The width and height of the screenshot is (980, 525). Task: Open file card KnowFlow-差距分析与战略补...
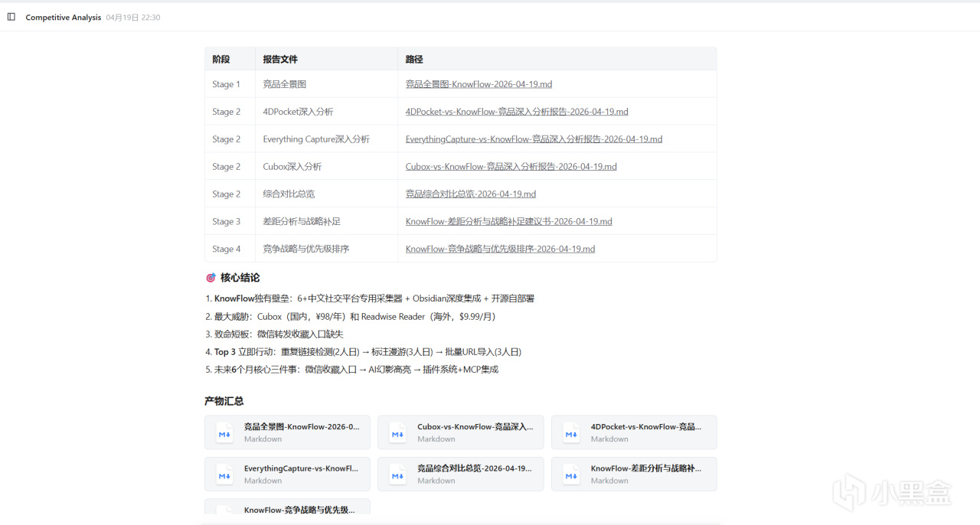click(634, 474)
